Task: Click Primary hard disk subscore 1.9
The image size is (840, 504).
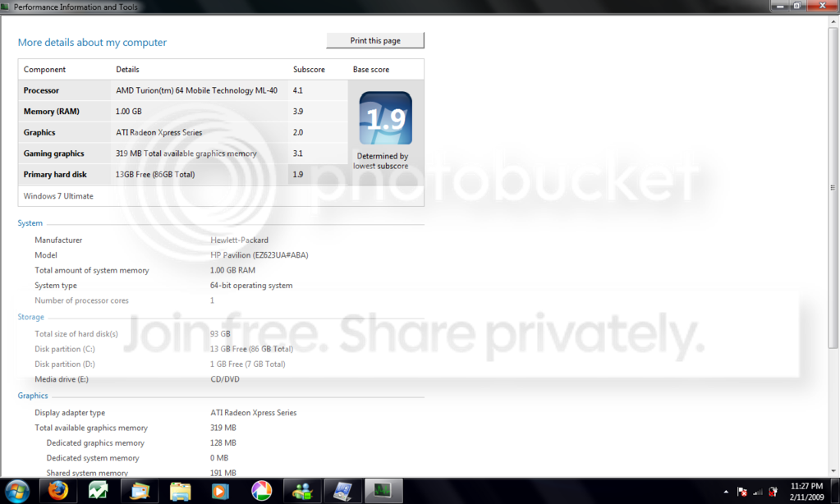Action: click(x=298, y=175)
